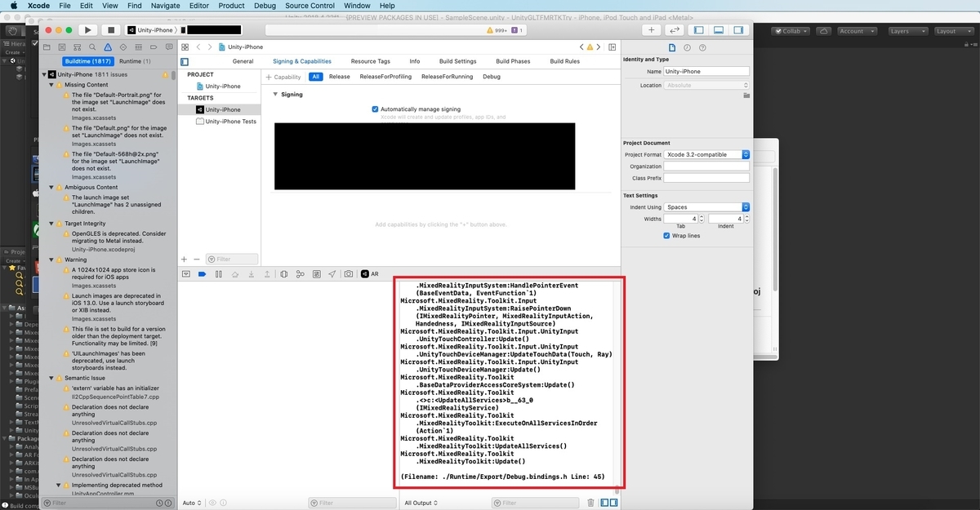The height and width of the screenshot is (510, 980).
Task: Open the Product menu in menu bar
Action: point(231,6)
